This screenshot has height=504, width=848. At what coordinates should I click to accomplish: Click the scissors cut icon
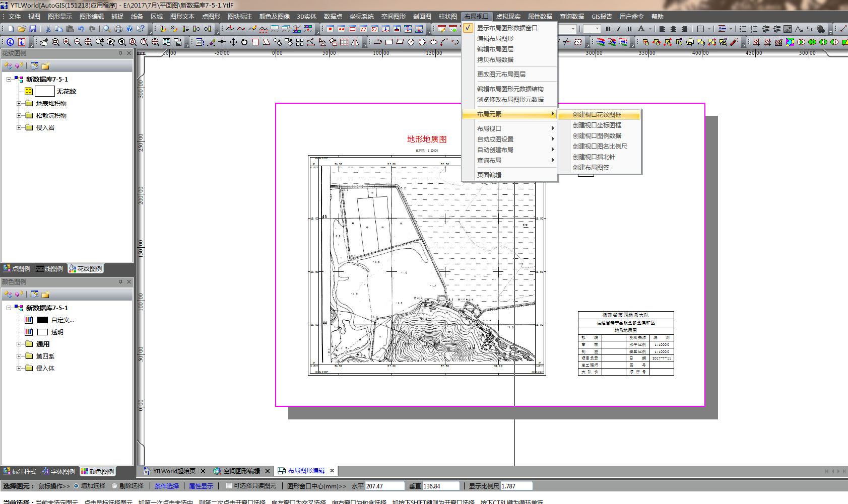pyautogui.click(x=48, y=29)
